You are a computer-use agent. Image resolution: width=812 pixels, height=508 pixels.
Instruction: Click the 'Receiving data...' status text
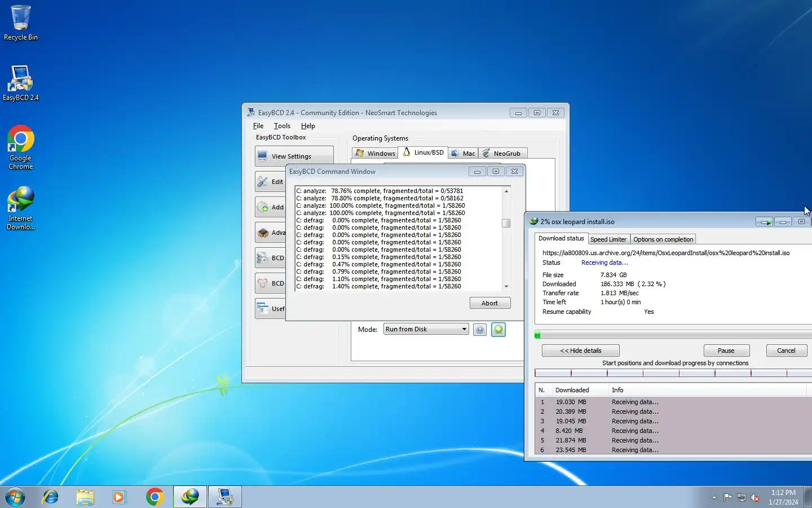pyautogui.click(x=604, y=262)
